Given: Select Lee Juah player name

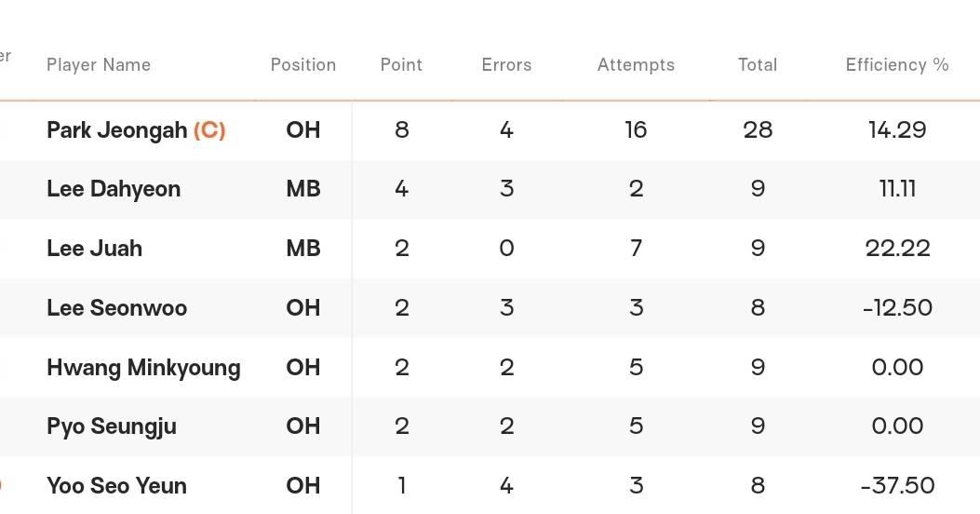Looking at the screenshot, I should pyautogui.click(x=94, y=249).
